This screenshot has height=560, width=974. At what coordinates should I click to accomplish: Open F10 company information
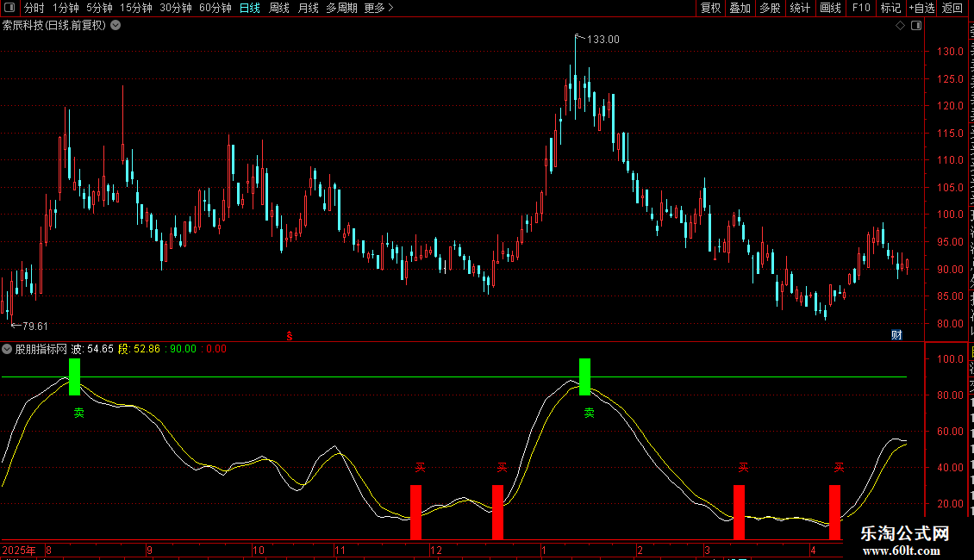click(x=861, y=8)
